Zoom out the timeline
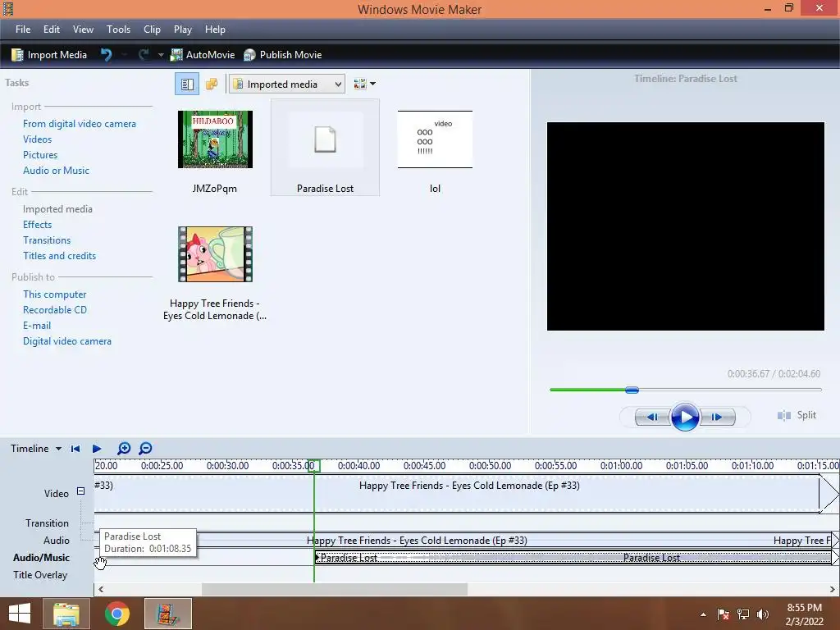Image resolution: width=840 pixels, height=630 pixels. [145, 449]
